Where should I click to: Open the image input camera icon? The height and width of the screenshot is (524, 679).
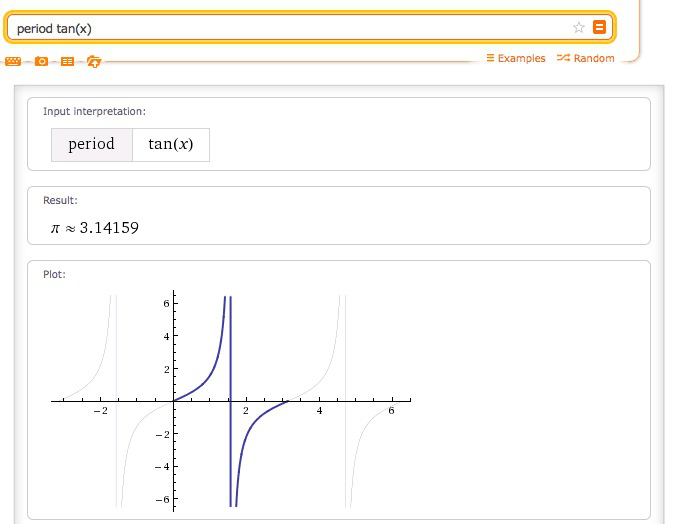click(41, 61)
